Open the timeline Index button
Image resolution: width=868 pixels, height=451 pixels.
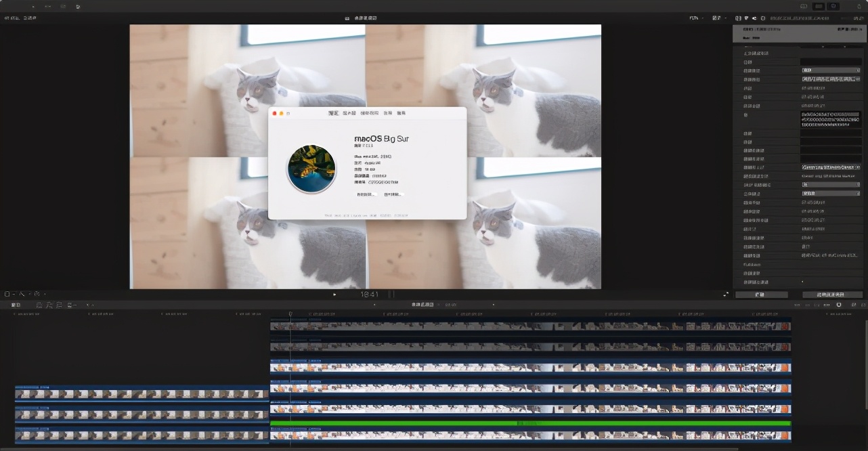click(x=16, y=305)
